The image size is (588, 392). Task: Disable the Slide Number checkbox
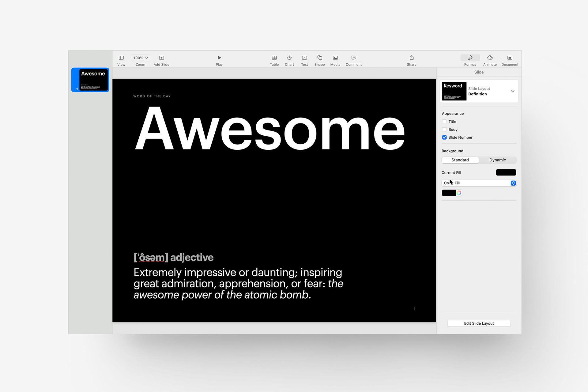pos(444,137)
